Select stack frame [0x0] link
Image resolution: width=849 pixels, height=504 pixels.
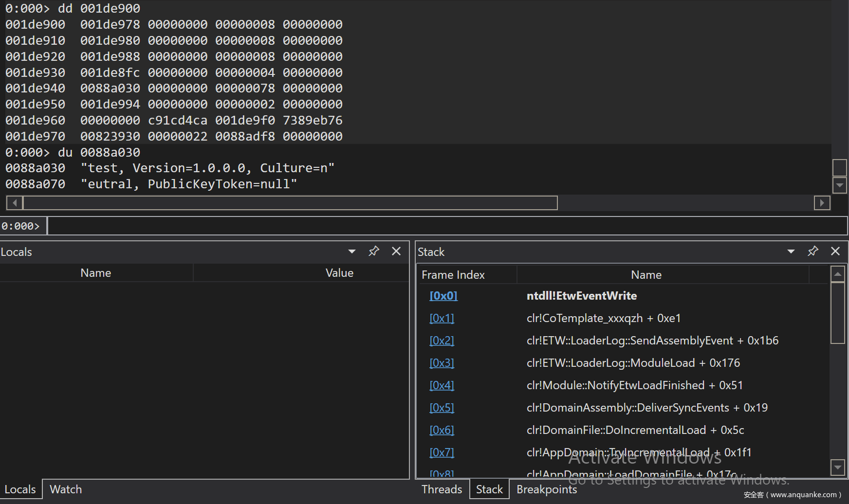click(443, 296)
